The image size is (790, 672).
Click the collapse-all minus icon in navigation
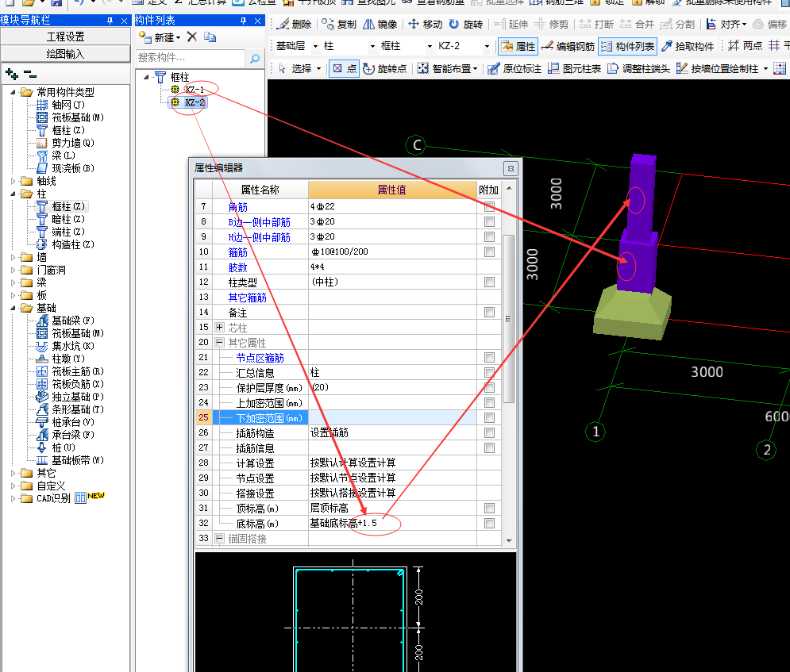click(x=30, y=75)
